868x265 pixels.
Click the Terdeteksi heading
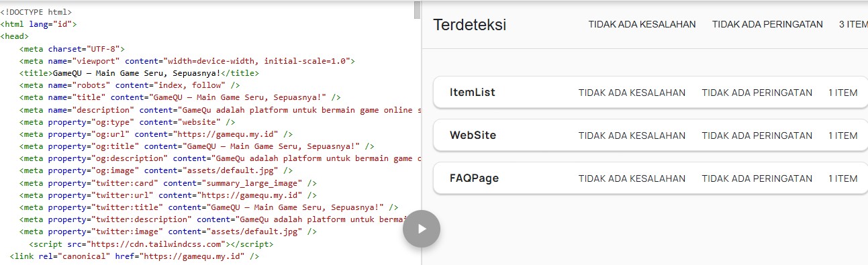point(470,25)
